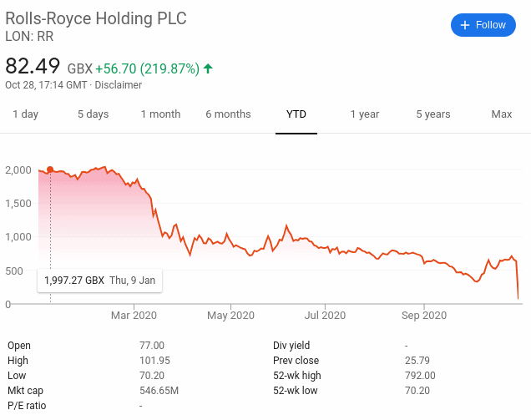The width and height of the screenshot is (531, 420).
Task: Click the Rolls-Royce Holding PLC title
Action: pyautogui.click(x=96, y=18)
